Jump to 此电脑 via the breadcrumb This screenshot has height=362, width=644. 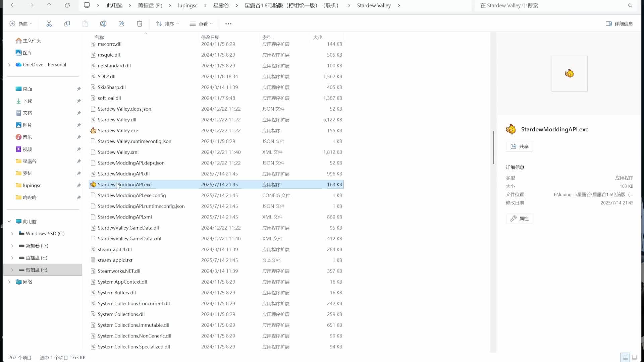click(x=114, y=5)
